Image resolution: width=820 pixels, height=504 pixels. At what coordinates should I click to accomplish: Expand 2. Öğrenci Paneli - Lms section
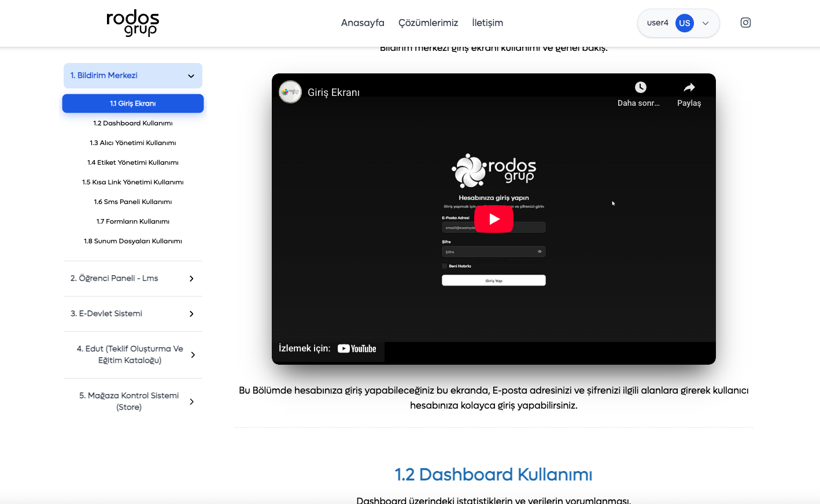coord(191,279)
